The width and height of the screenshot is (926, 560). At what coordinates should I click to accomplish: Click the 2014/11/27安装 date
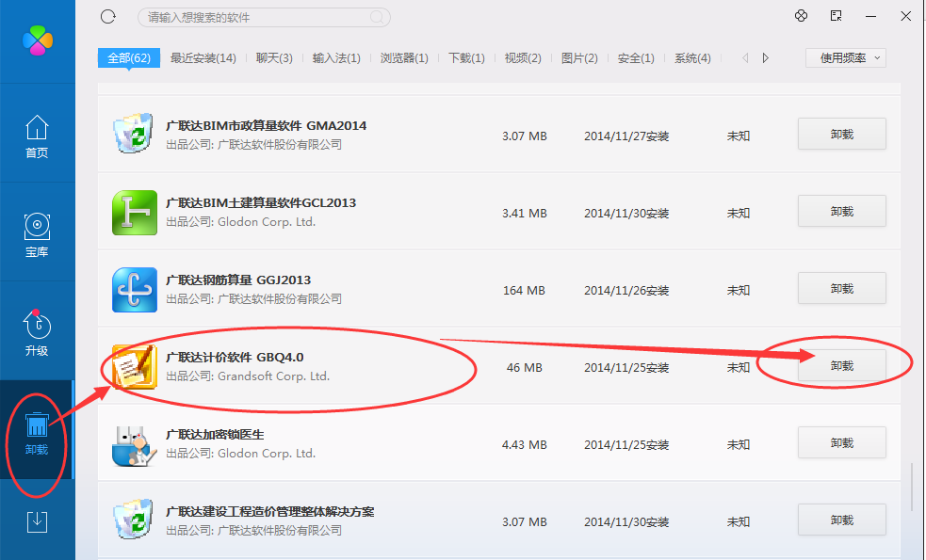626,136
